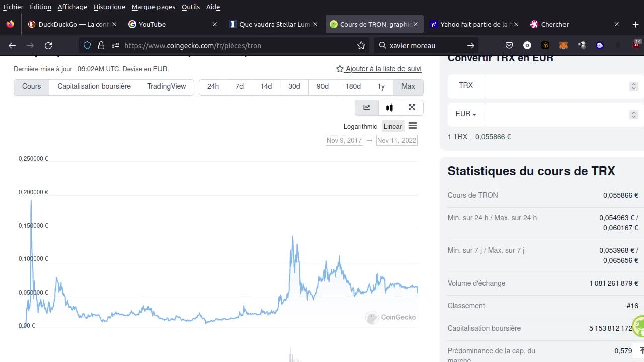644x362 pixels.
Task: Show the TradingView chart tab
Action: coord(167,87)
